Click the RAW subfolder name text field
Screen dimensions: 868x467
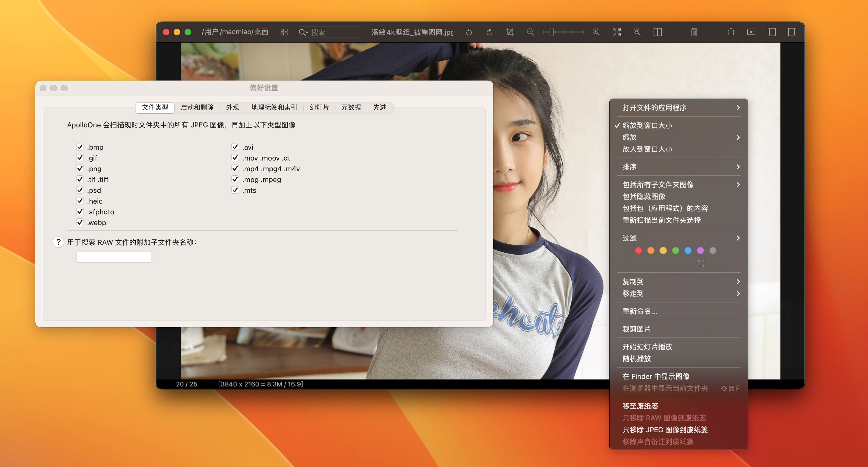pos(114,257)
